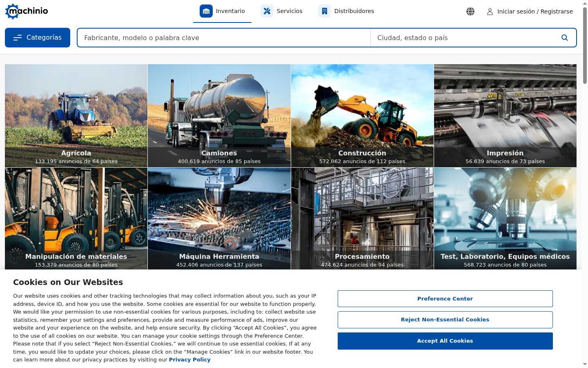The height and width of the screenshot is (368, 588).
Task: Click the Servicios wrench icon
Action: [267, 11]
